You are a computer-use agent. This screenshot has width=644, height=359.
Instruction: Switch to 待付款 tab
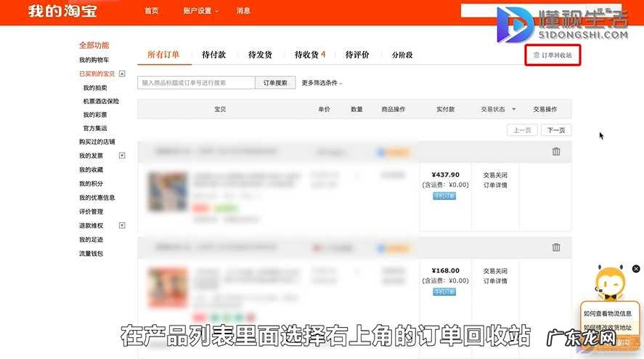click(214, 55)
